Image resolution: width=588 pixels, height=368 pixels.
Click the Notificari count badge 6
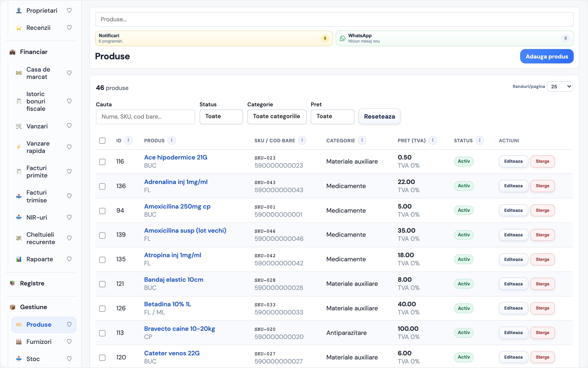pyautogui.click(x=325, y=38)
